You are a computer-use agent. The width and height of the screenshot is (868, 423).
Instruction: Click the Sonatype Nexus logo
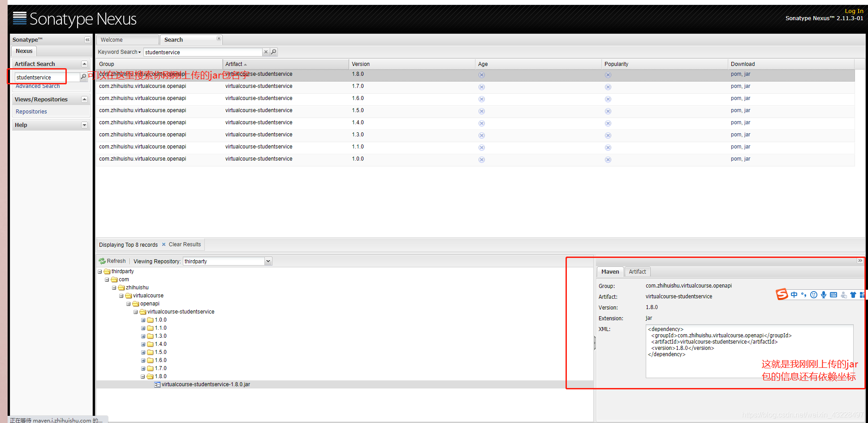point(75,19)
